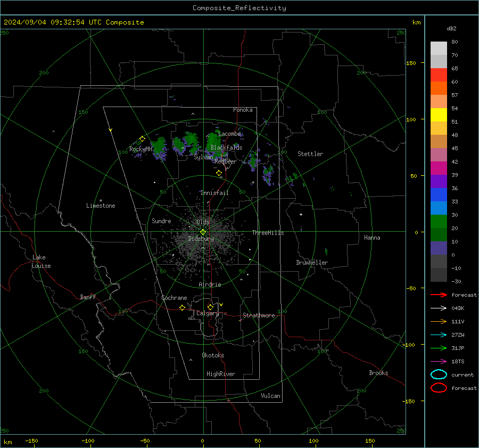479x448 pixels.
Task: Pick the red 65-60 dBZ color swatch
Action: [439, 75]
